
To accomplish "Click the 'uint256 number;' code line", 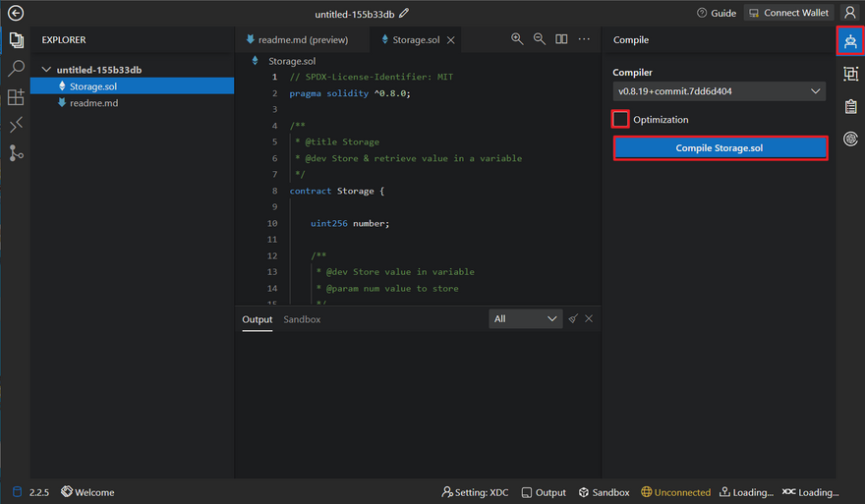I will (x=350, y=223).
